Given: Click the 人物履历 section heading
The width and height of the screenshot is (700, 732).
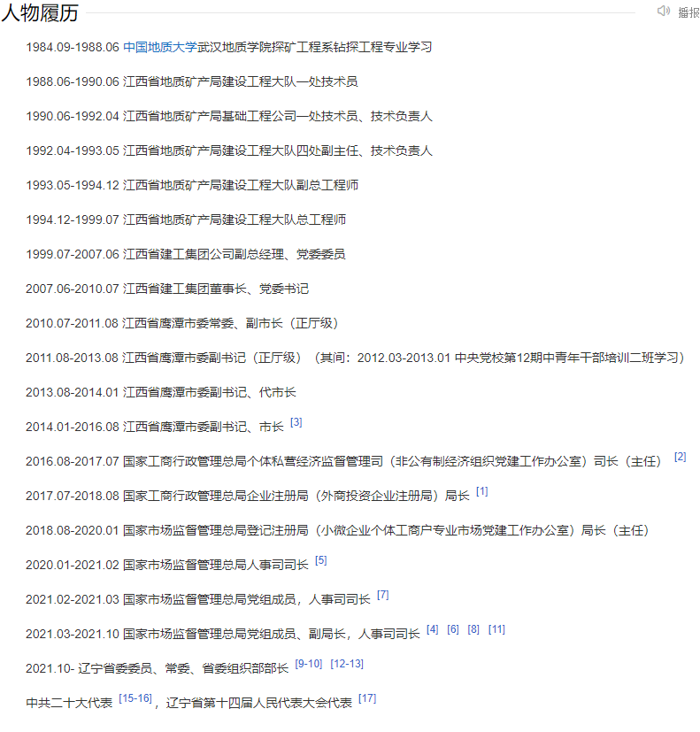Looking at the screenshot, I should pyautogui.click(x=40, y=13).
